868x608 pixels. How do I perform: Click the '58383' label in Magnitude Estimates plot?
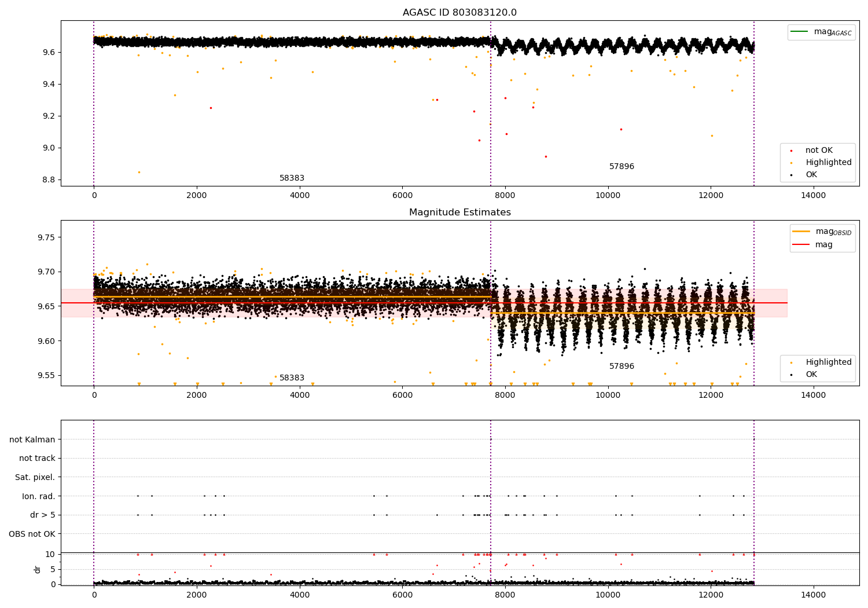[x=292, y=378]
